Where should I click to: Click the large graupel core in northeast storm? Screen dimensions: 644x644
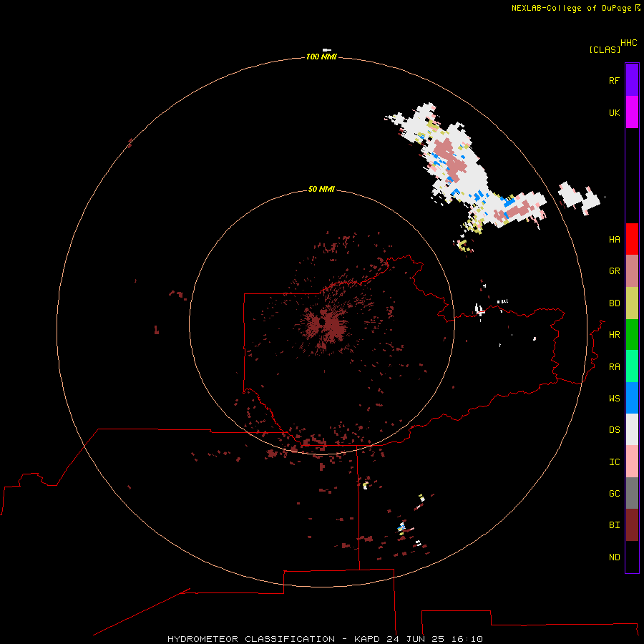[450, 160]
